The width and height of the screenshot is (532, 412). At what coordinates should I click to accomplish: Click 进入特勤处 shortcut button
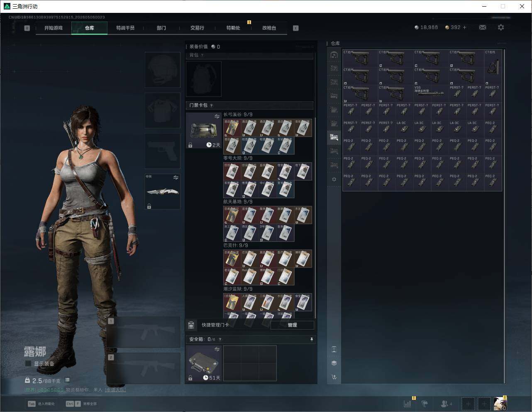(41, 404)
